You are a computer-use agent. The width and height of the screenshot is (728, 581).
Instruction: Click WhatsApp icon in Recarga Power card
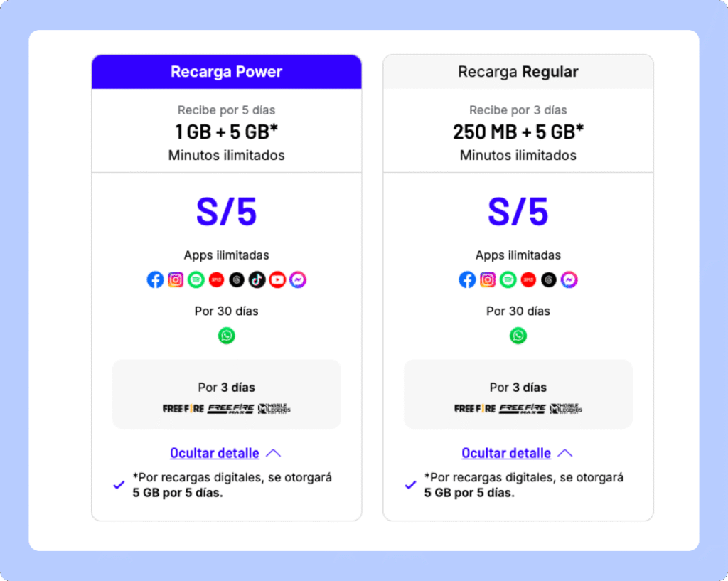[227, 336]
